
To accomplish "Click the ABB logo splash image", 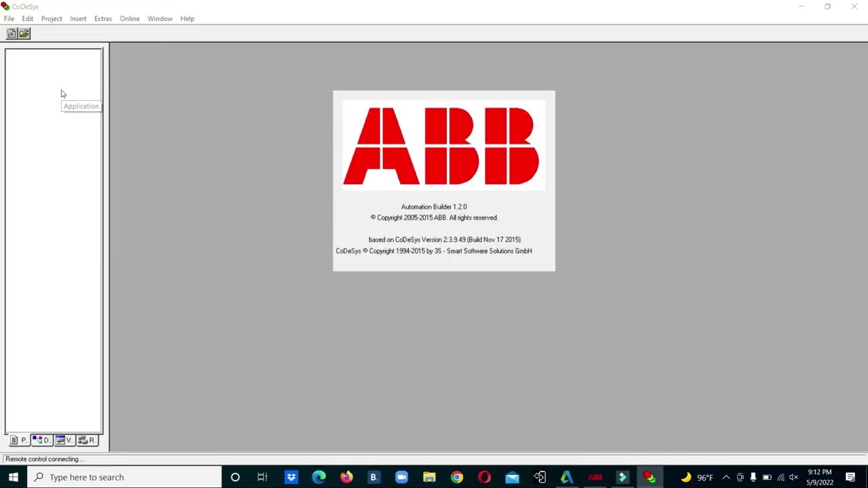I will [443, 145].
